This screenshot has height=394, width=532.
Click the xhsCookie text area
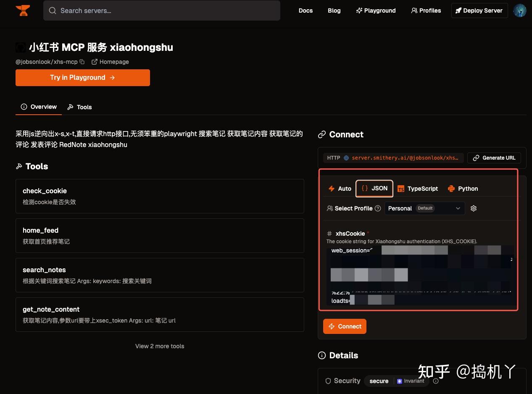pyautogui.click(x=420, y=276)
